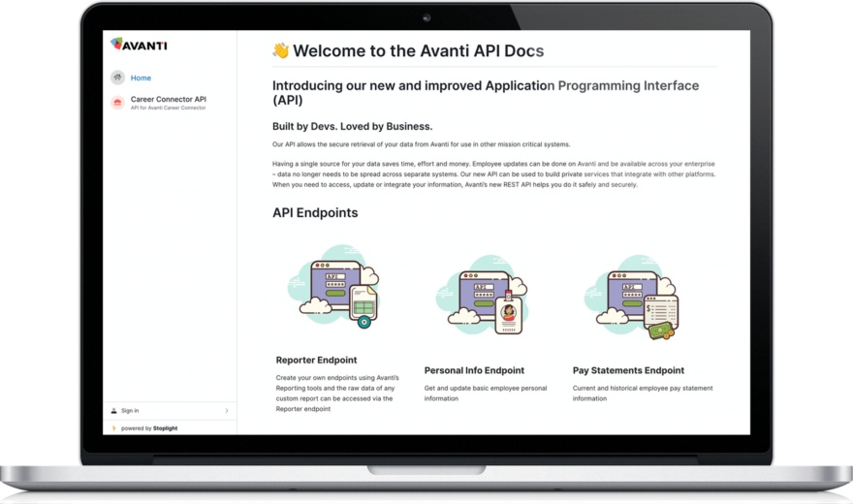Click the Avanti logo in sidebar
This screenshot has width=853, height=504.
click(139, 45)
